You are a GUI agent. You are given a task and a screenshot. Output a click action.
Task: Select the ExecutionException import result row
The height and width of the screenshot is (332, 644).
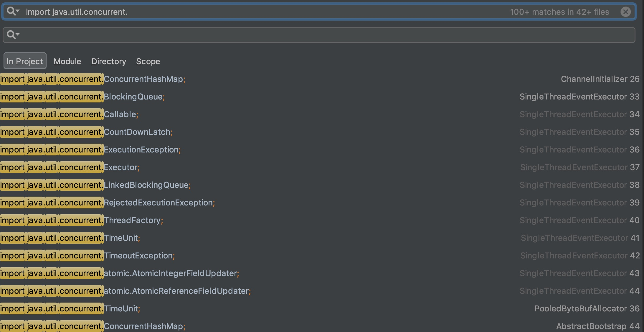click(x=322, y=150)
